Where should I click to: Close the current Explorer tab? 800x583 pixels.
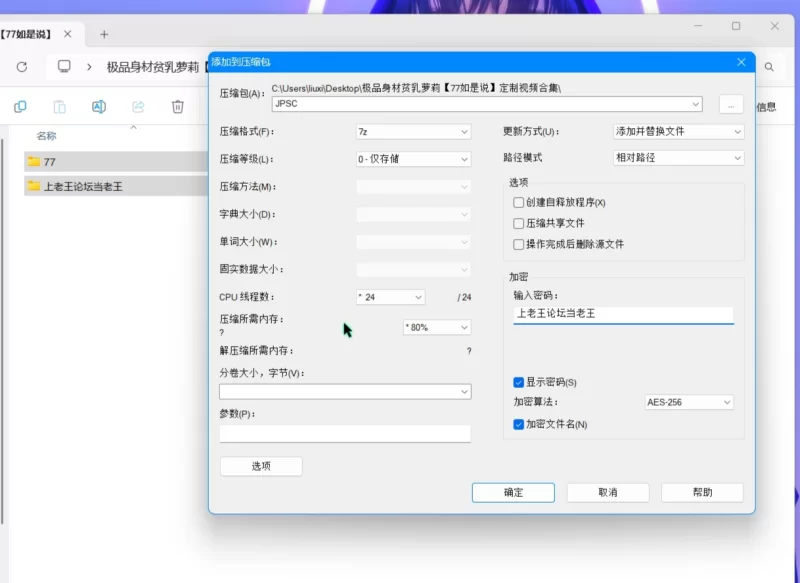click(x=67, y=34)
